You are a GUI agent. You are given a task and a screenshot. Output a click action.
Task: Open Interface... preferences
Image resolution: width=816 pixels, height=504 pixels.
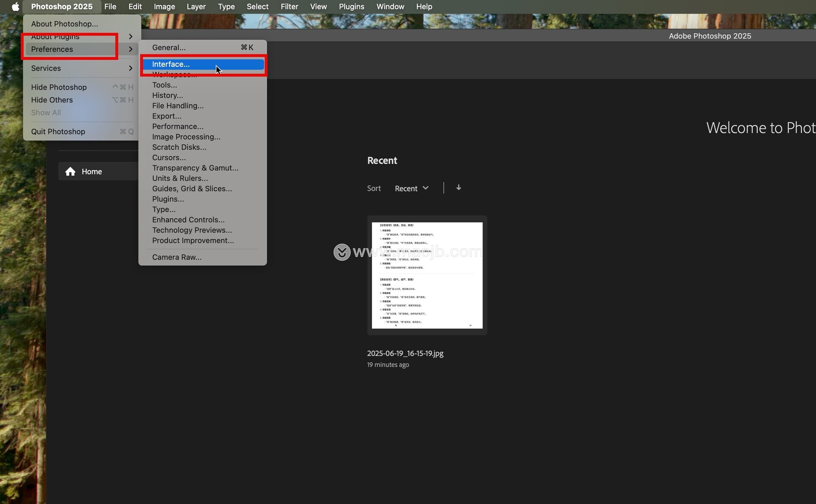[x=203, y=64]
